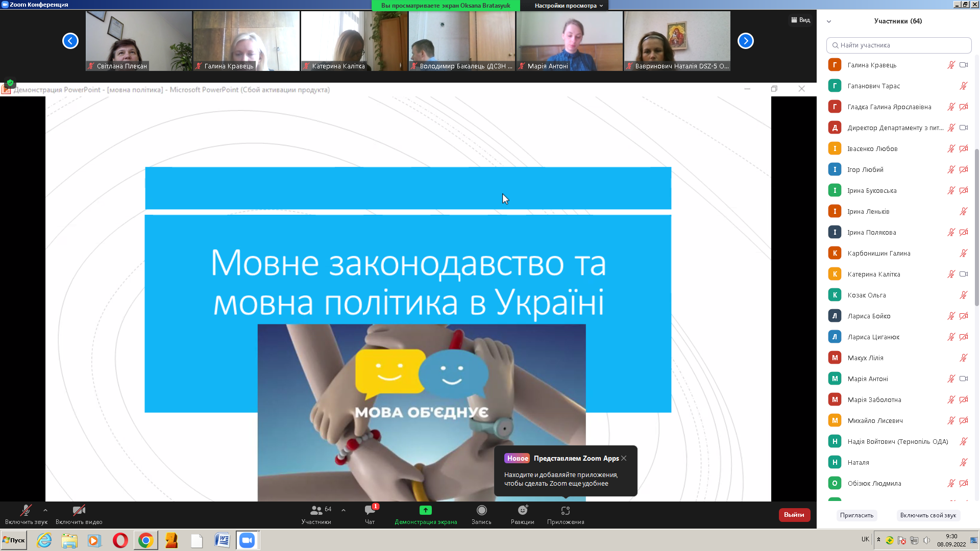
Task: Click Включить свой звук button
Action: click(x=928, y=515)
